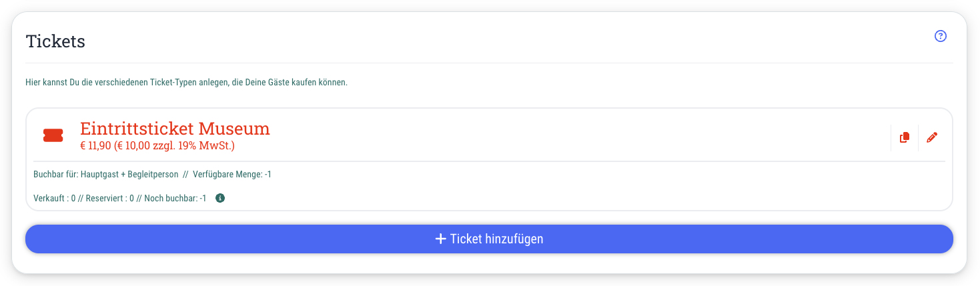Open the help question mark icon
The width and height of the screenshot is (980, 286).
click(941, 36)
